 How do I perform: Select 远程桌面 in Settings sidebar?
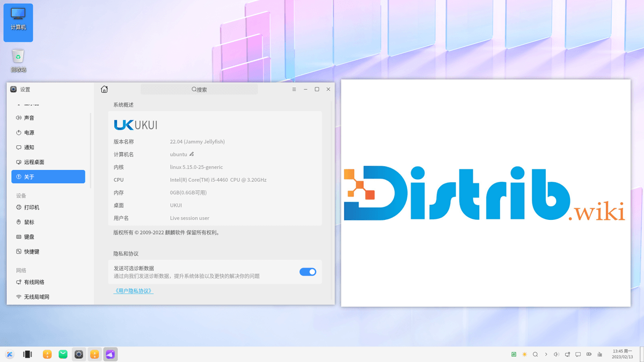coord(48,162)
